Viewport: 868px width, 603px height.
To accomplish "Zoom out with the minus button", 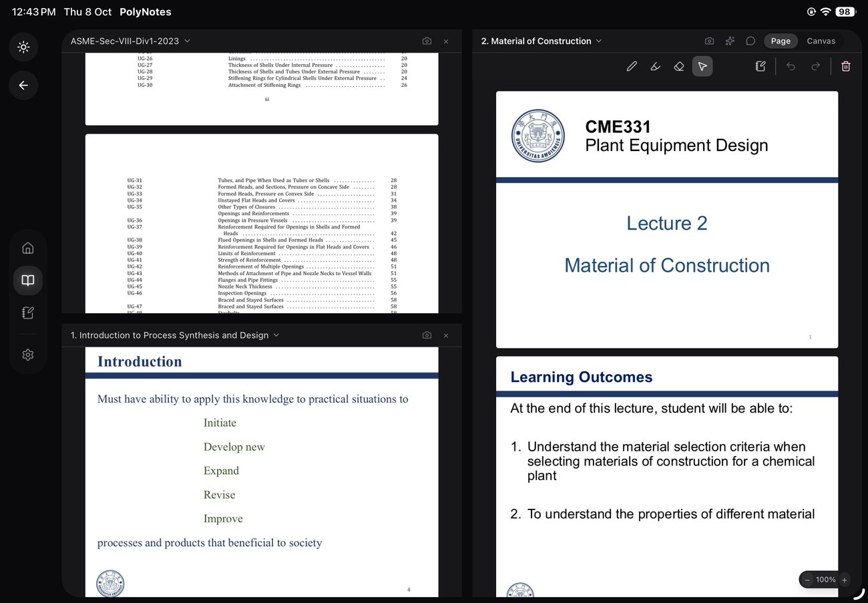I will [x=807, y=580].
